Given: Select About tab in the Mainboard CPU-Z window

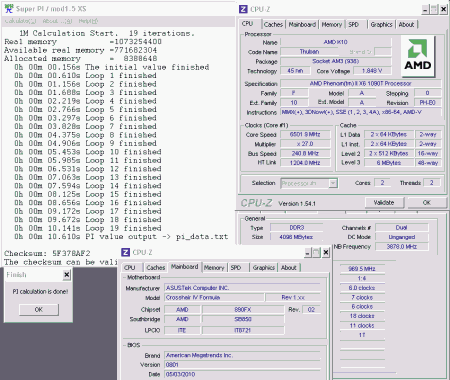Looking at the screenshot, I should tap(289, 268).
